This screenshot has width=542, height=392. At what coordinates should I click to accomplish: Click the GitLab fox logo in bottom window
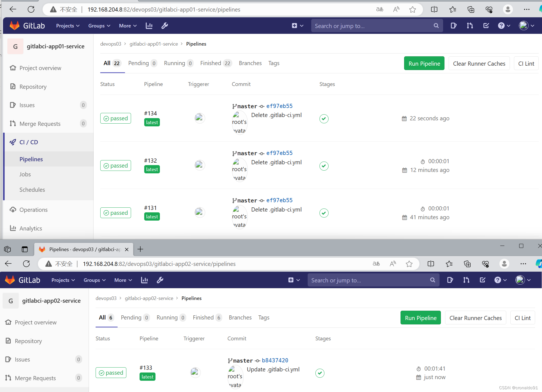tap(10, 280)
